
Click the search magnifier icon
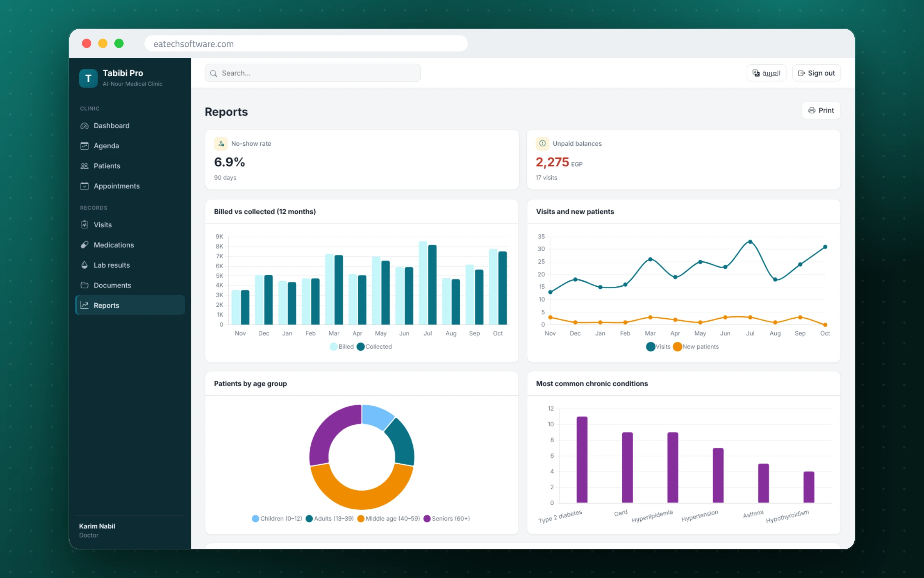point(213,73)
